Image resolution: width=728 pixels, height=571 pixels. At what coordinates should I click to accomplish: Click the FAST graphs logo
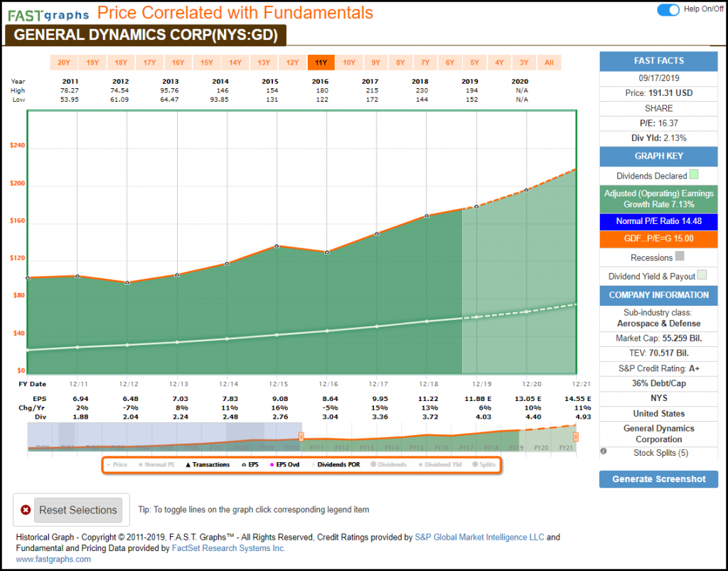click(x=48, y=15)
